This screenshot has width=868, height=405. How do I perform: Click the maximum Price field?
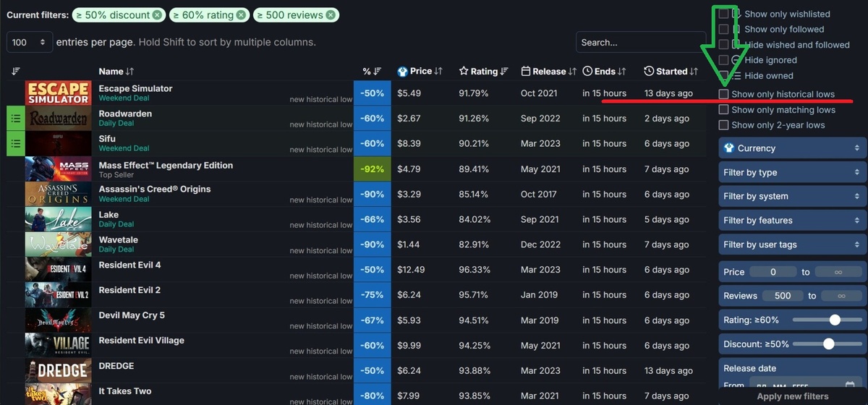pyautogui.click(x=838, y=272)
